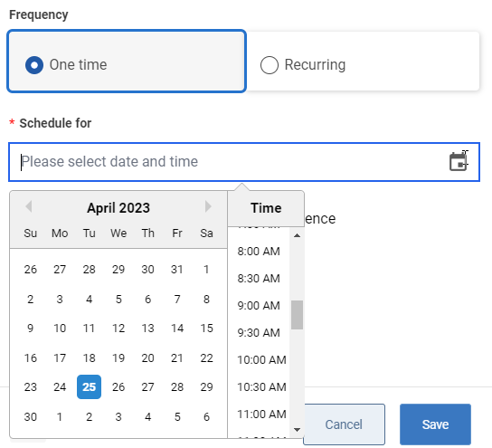Move the time list scrollbar thumb
492x448 pixels.
tap(297, 315)
